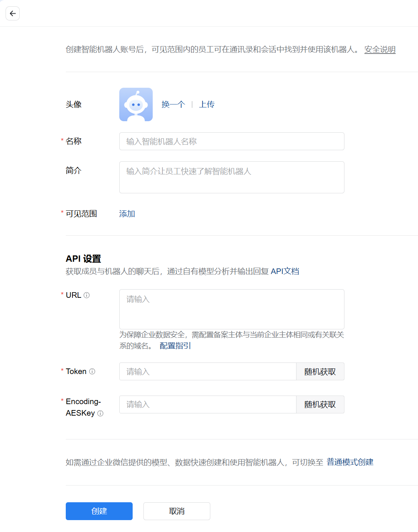Click the blue 创建 button
418x532 pixels.
(x=99, y=511)
